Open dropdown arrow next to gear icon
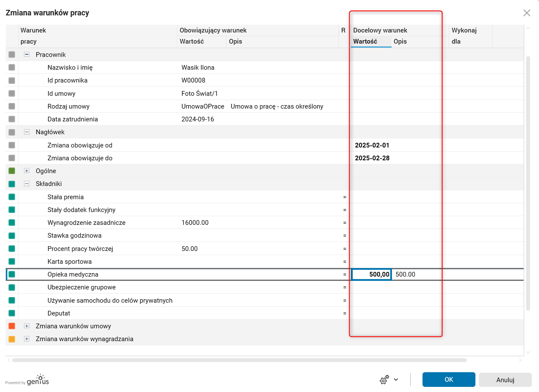Image resolution: width=539 pixels, height=392 pixels. pos(396,380)
